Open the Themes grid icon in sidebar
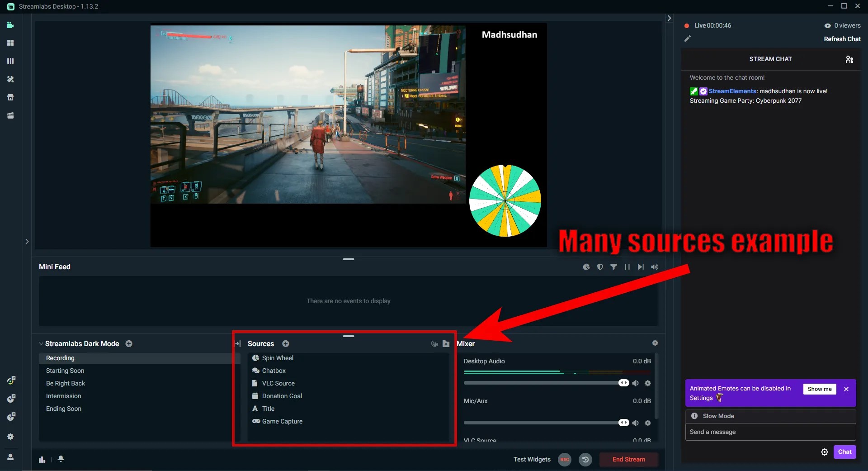The height and width of the screenshot is (471, 868). (x=10, y=43)
